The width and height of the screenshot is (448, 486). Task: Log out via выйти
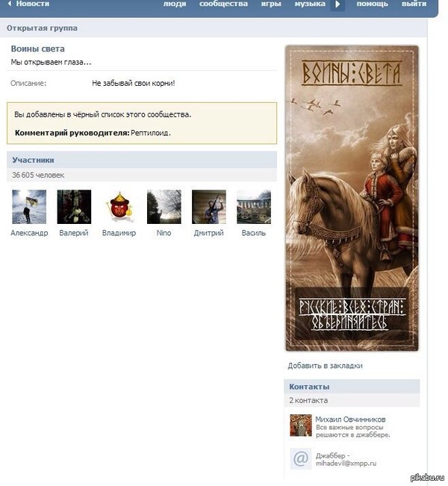pyautogui.click(x=414, y=4)
